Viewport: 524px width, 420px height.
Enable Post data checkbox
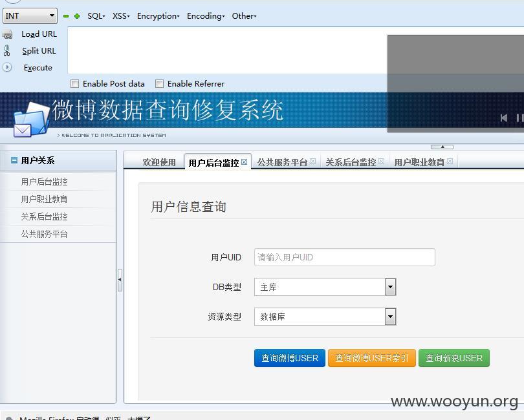pos(75,83)
